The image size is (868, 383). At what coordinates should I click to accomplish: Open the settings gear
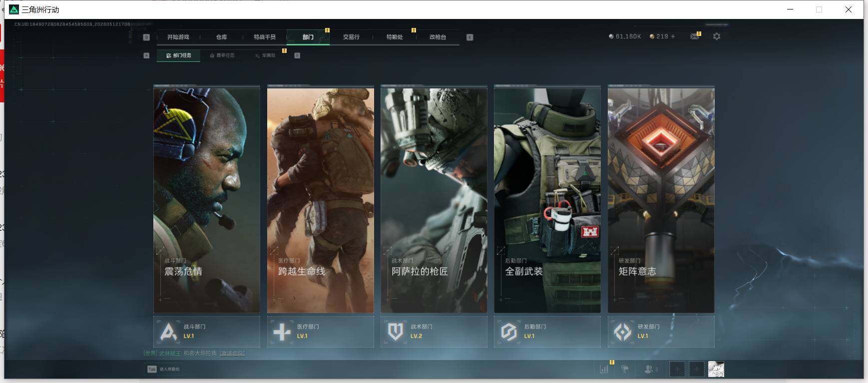pyautogui.click(x=717, y=36)
